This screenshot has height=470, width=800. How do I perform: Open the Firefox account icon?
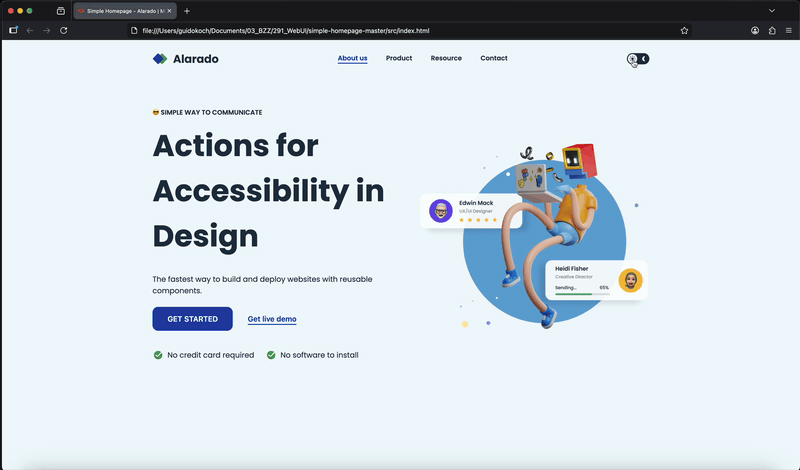(755, 31)
